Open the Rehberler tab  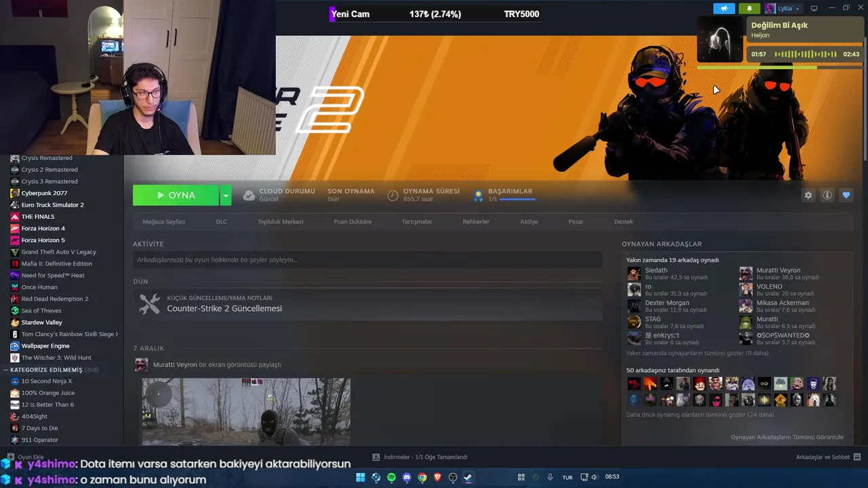coord(476,222)
